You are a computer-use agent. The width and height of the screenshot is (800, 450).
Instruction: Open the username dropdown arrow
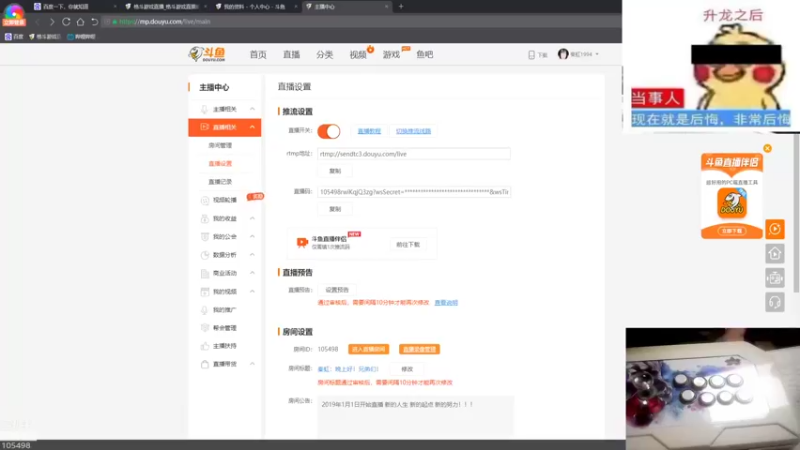point(597,54)
